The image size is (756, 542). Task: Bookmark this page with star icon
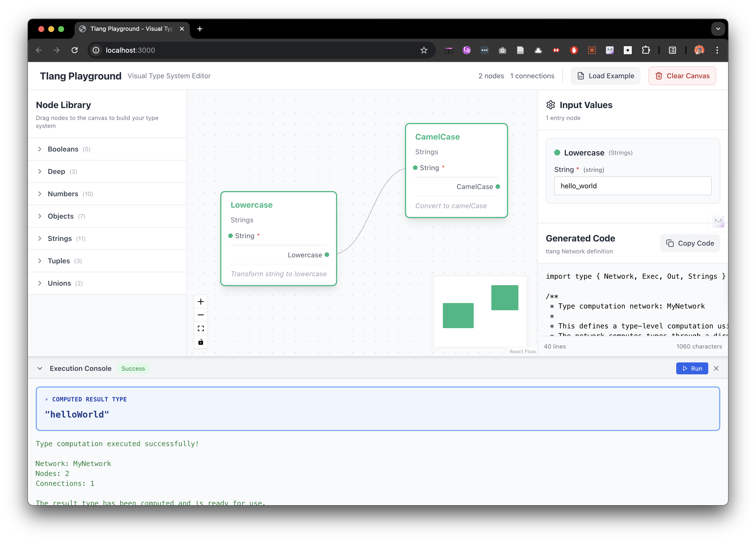click(x=424, y=50)
